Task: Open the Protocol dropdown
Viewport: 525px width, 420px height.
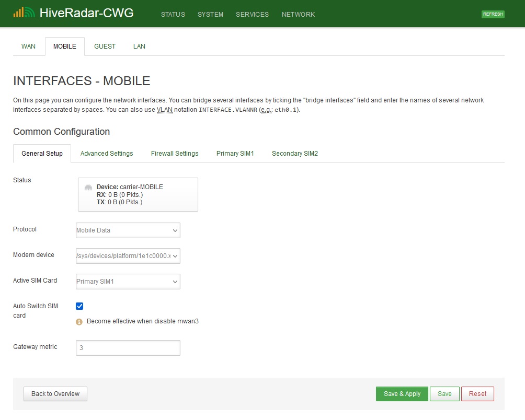Action: [x=128, y=230]
